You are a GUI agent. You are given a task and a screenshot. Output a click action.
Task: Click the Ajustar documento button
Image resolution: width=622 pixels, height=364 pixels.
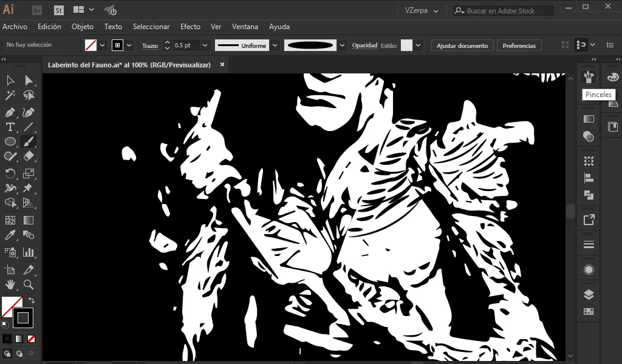[462, 45]
